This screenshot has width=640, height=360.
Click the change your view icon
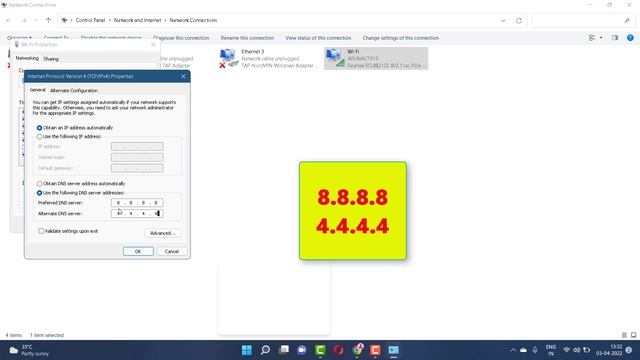(x=592, y=38)
